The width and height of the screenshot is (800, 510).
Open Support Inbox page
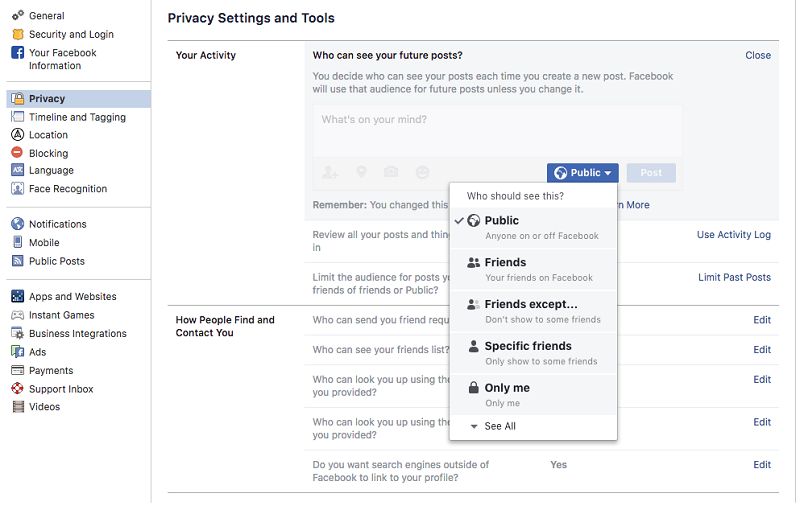pyautogui.click(x=61, y=389)
